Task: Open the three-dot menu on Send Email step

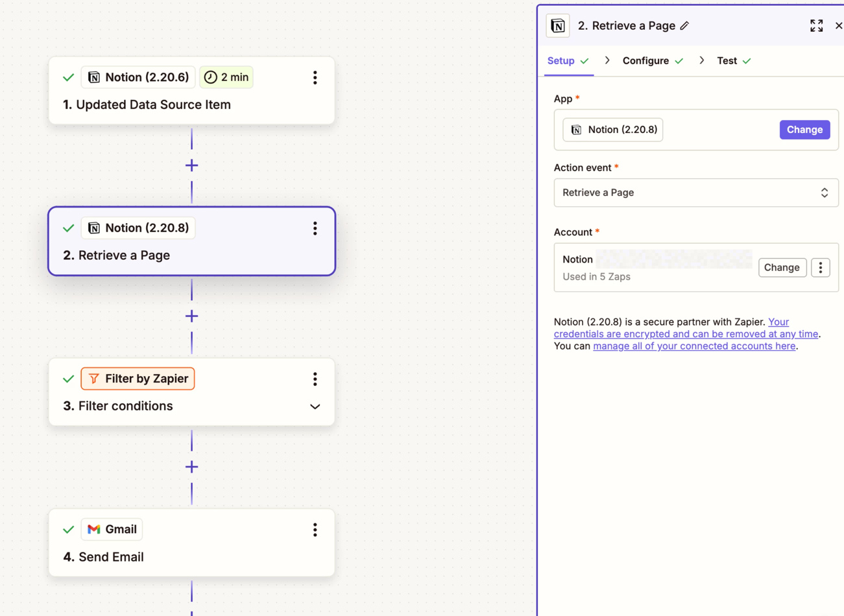Action: pos(315,530)
